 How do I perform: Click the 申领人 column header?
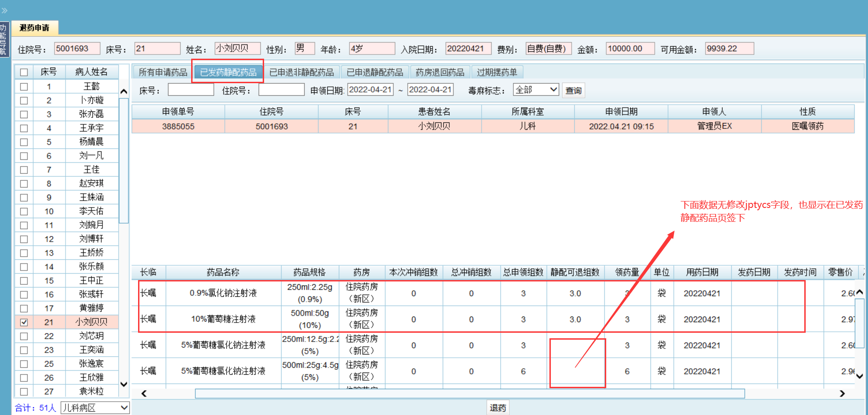[x=714, y=112]
